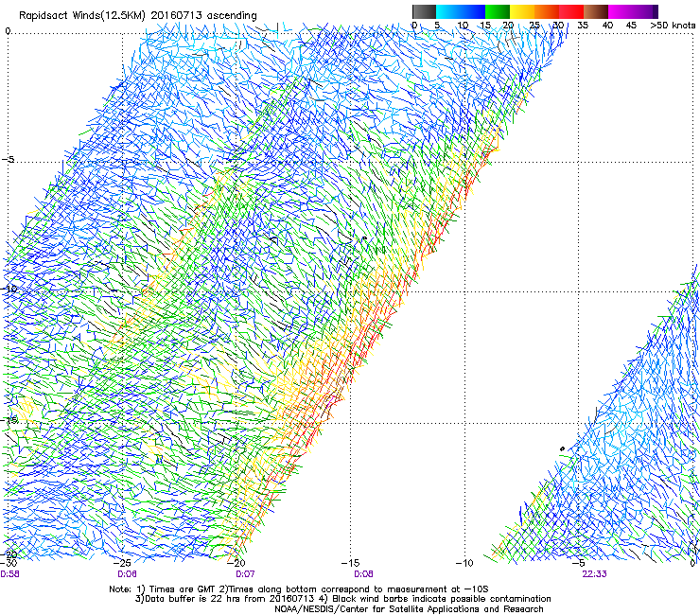Select the latitude '-15' label on left axis
The height and width of the screenshot is (615, 700).
(x=9, y=420)
